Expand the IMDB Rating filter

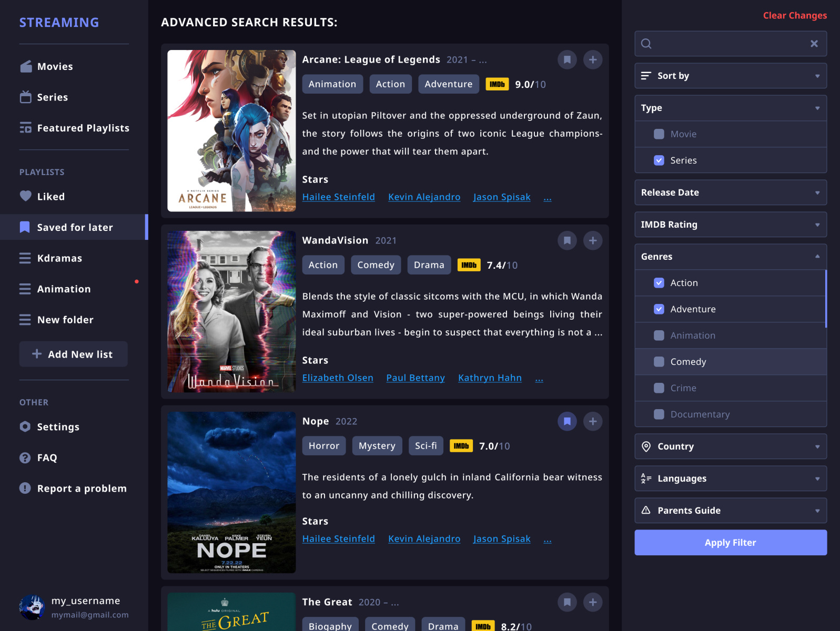pyautogui.click(x=731, y=225)
